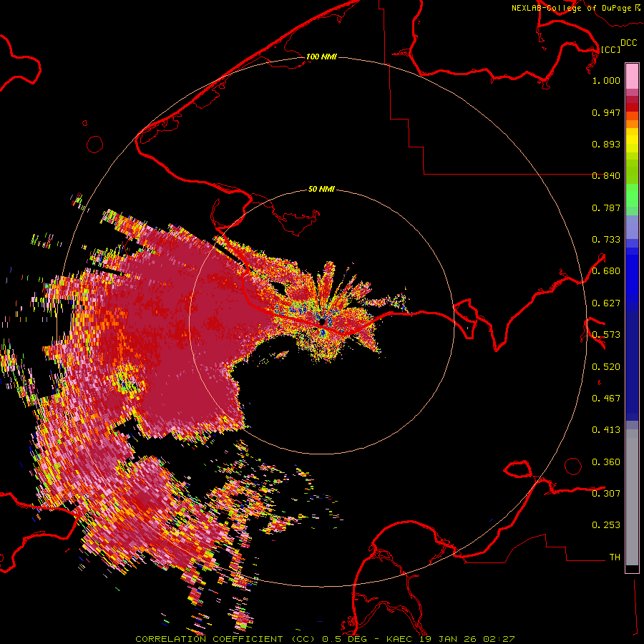Click the 0.627 color scale value
Image resolution: width=644 pixels, height=644 pixels.
click(606, 303)
